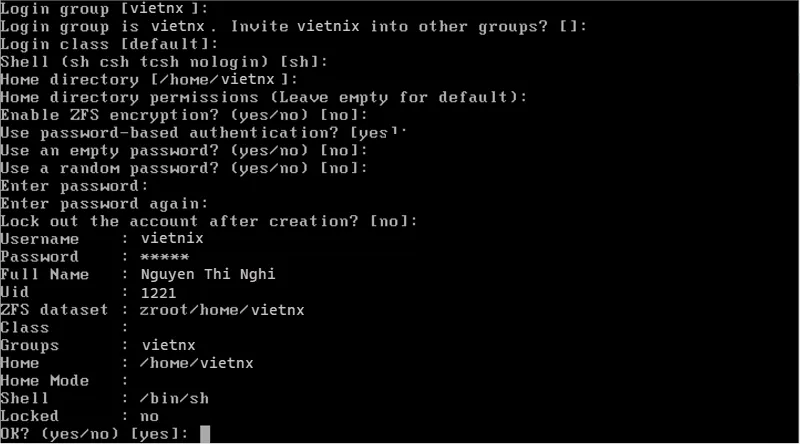Select the full name 'Nguyen Thi Nghi'

pyautogui.click(x=208, y=275)
